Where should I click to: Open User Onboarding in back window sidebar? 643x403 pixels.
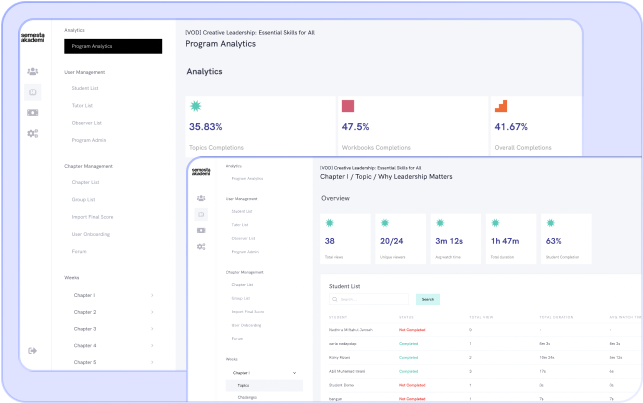click(91, 234)
